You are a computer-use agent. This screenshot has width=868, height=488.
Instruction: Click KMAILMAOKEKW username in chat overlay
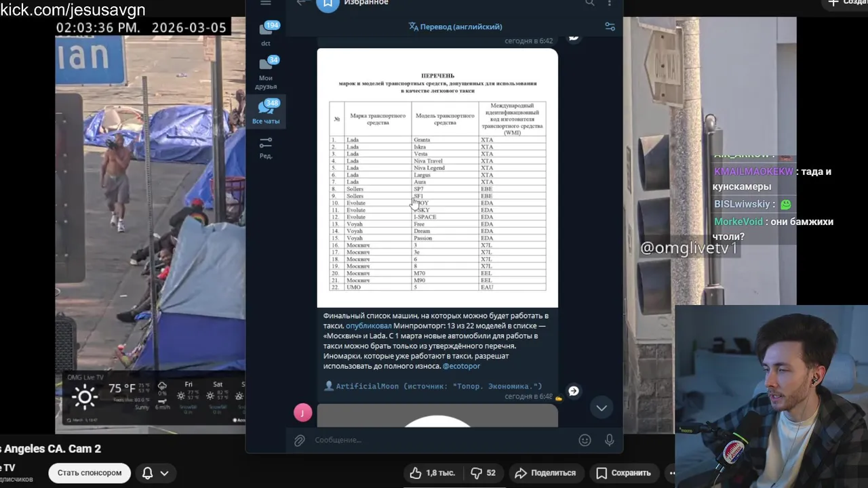[753, 171]
